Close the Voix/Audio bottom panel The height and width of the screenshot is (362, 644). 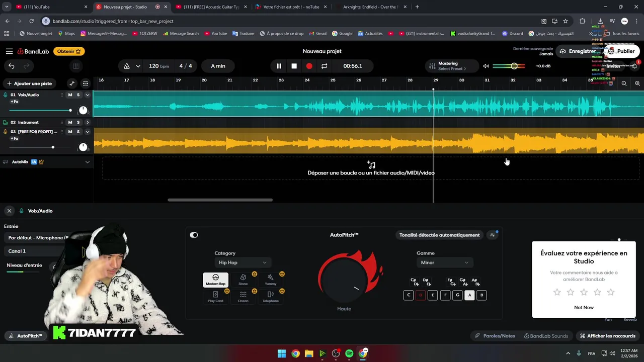pos(9,211)
